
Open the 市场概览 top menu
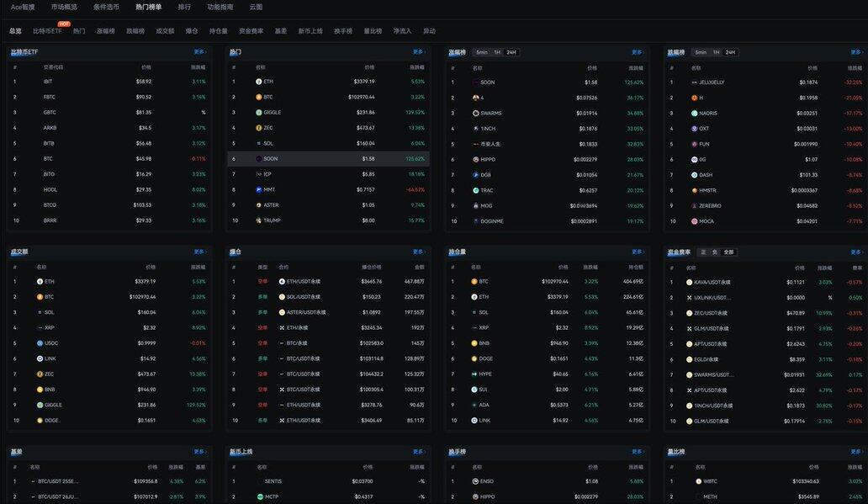point(64,7)
